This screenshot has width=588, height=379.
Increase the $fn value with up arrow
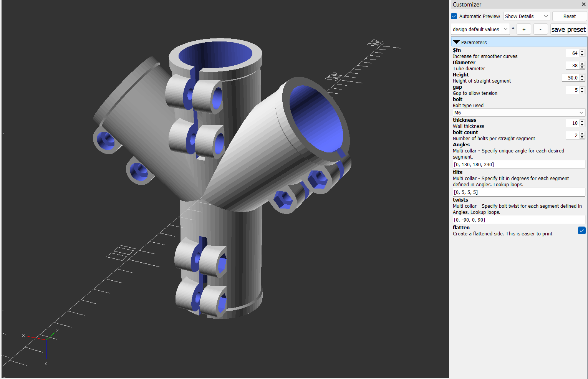pos(582,51)
